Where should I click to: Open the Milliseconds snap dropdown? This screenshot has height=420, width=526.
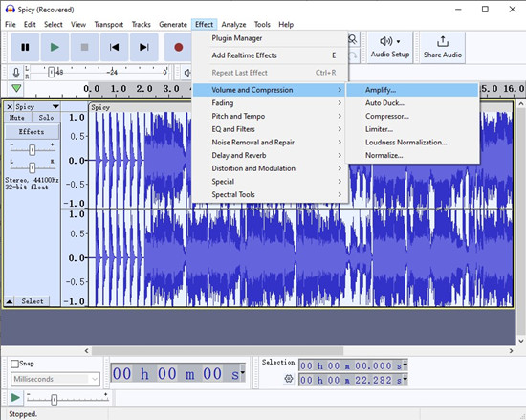pos(55,379)
